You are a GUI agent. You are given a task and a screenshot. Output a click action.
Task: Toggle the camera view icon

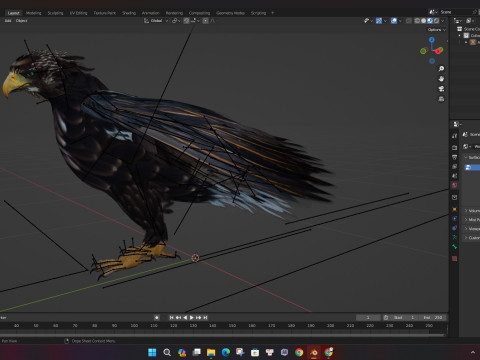click(441, 89)
